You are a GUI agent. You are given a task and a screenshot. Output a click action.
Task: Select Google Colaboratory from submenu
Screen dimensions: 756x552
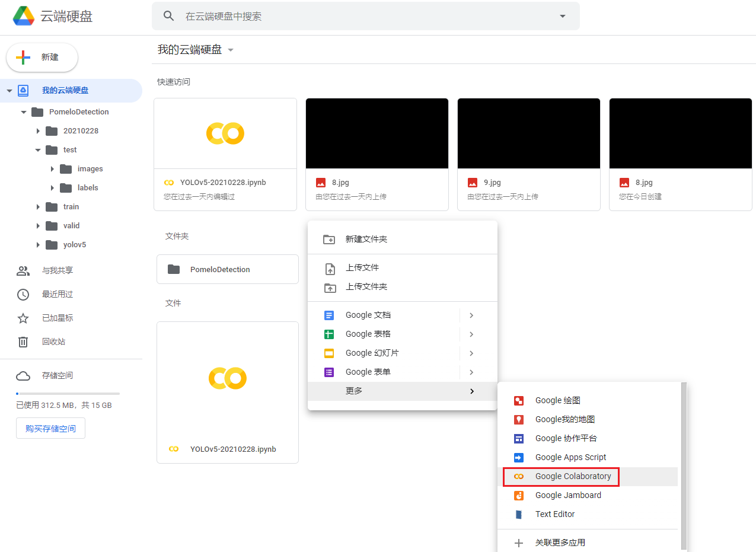pos(588,476)
